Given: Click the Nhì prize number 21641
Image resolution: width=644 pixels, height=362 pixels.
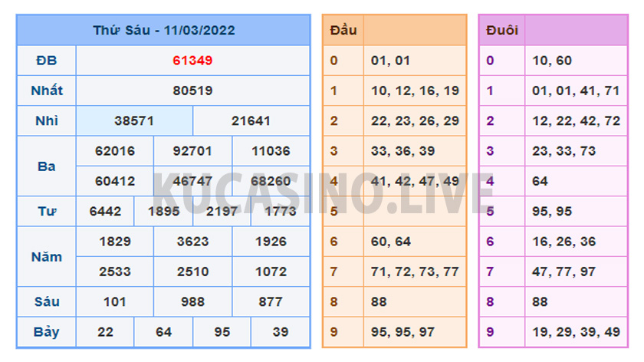Looking at the screenshot, I should click(251, 121).
